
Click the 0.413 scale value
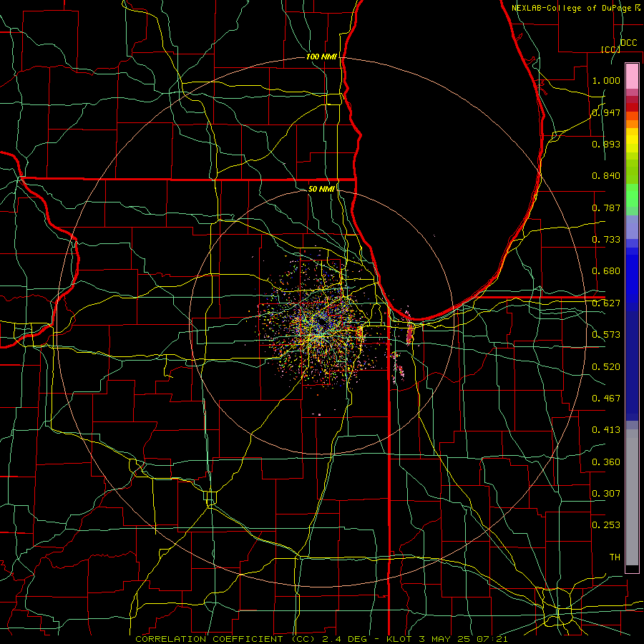(x=606, y=430)
